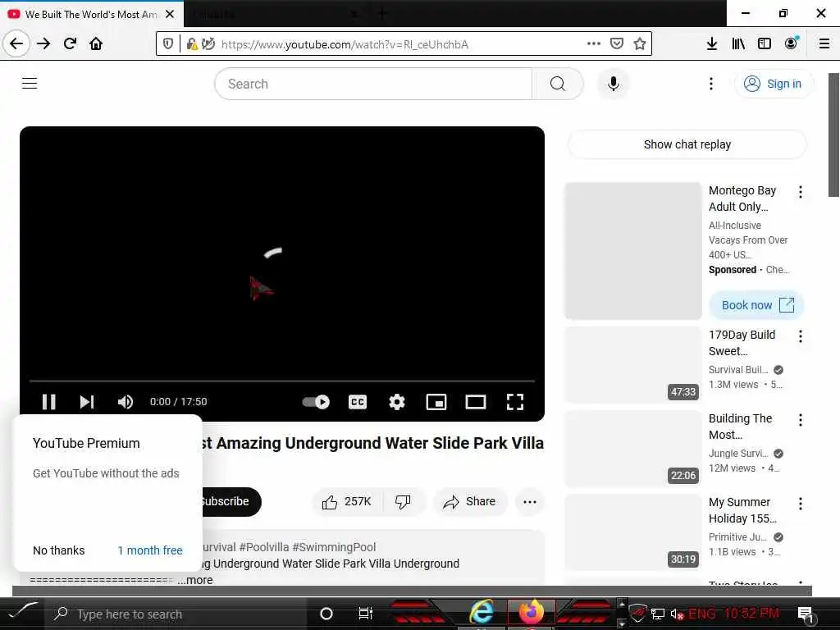840x630 pixels.
Task: Open Montego Bay Adult Only ad title
Action: tap(742, 199)
